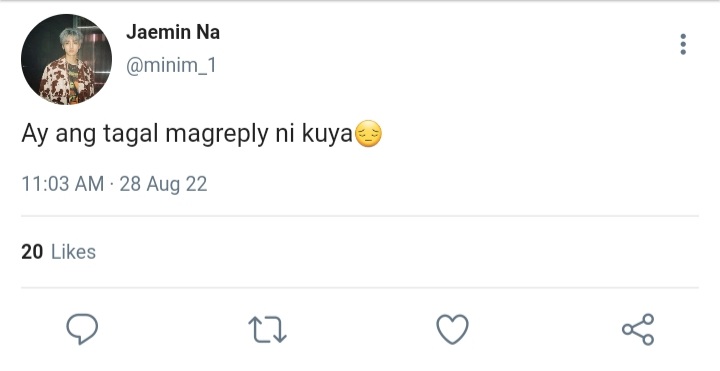Screen dimensions: 720x371
Task: Open the three-dot more options menu
Action: pyautogui.click(x=683, y=45)
